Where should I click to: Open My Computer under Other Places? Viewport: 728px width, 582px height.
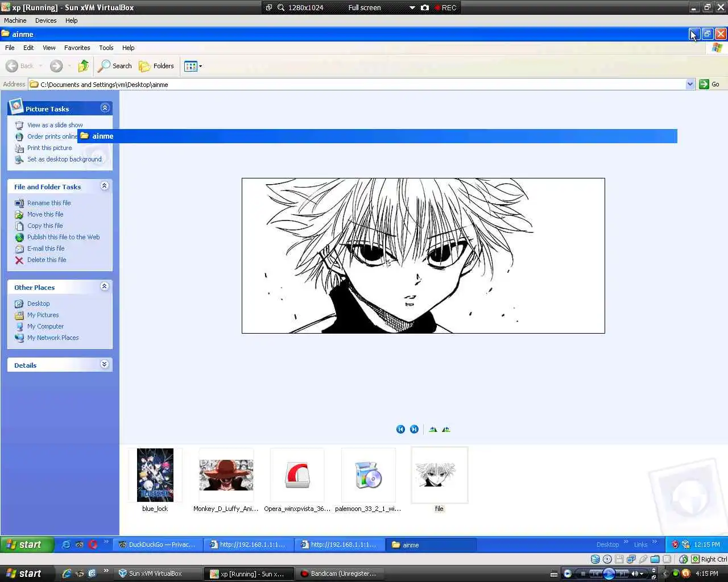click(x=45, y=326)
